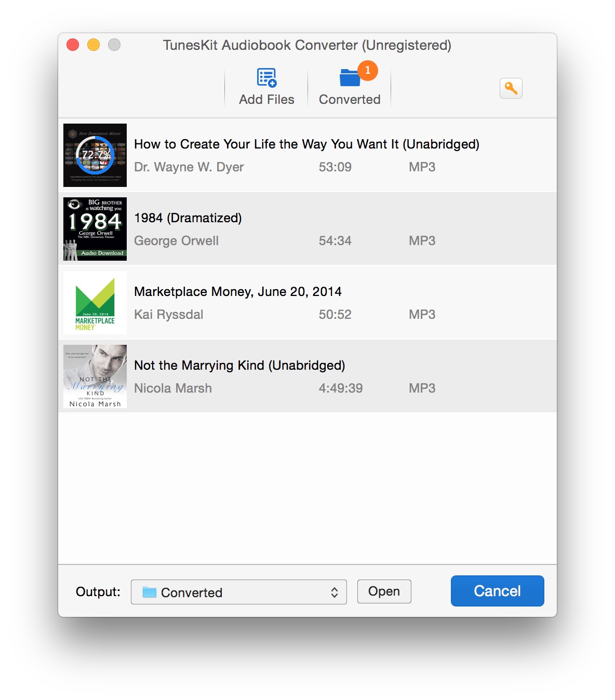Click MP3 format of Not the Marrying Kind
Image resolution: width=615 pixels, height=700 pixels.
[422, 388]
